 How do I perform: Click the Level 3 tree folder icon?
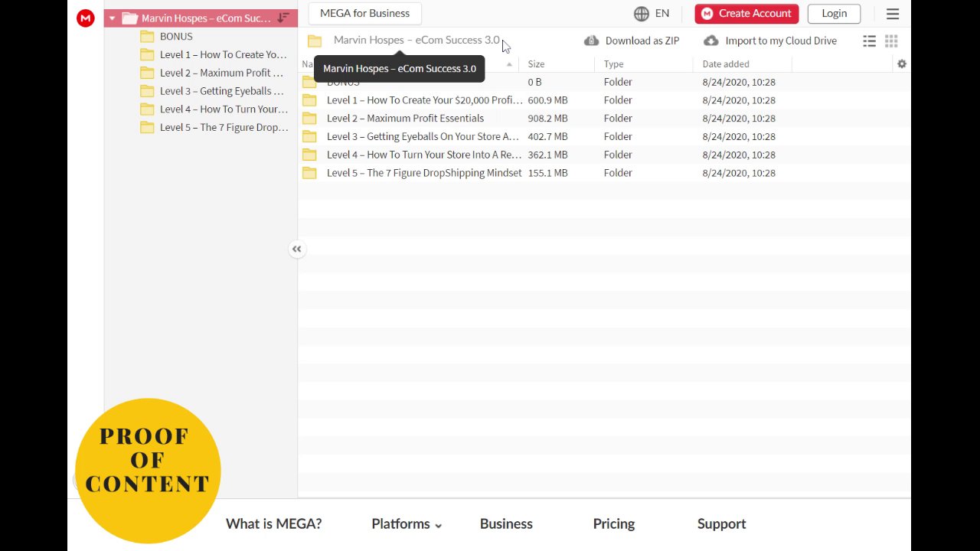[x=147, y=91]
